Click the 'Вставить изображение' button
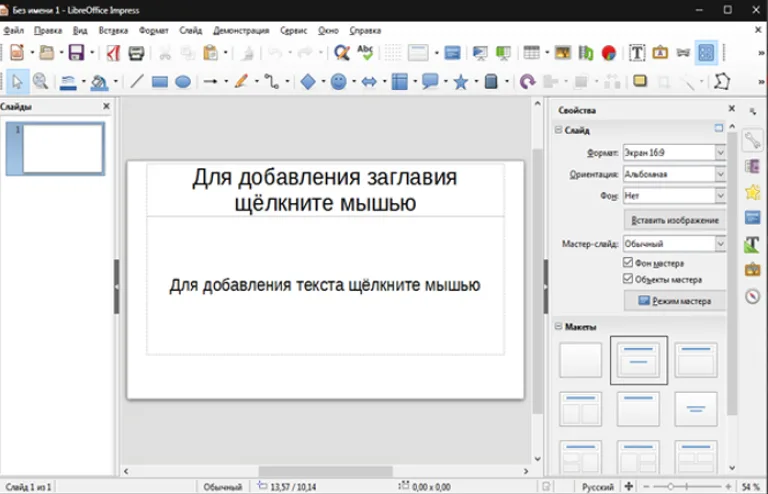Screen dimensions: 768x494 coord(674,220)
